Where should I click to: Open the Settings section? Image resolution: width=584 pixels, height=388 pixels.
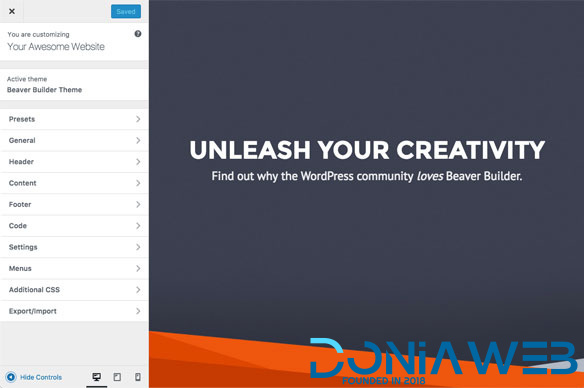click(x=74, y=247)
